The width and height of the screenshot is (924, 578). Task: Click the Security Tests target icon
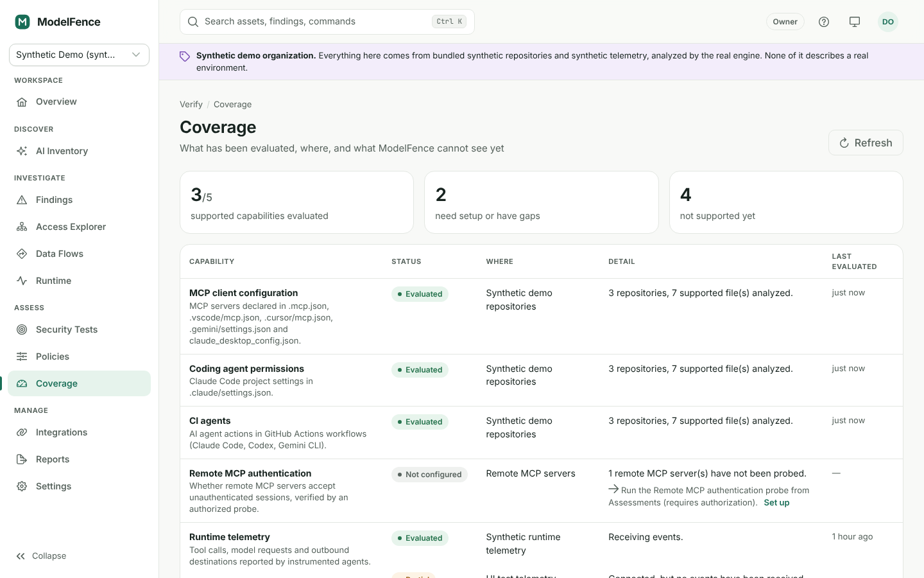click(22, 329)
